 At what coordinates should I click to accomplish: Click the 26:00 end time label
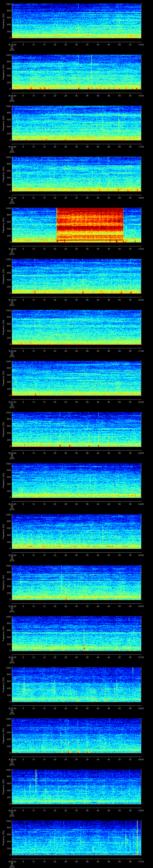pyautogui.click(x=141, y=606)
